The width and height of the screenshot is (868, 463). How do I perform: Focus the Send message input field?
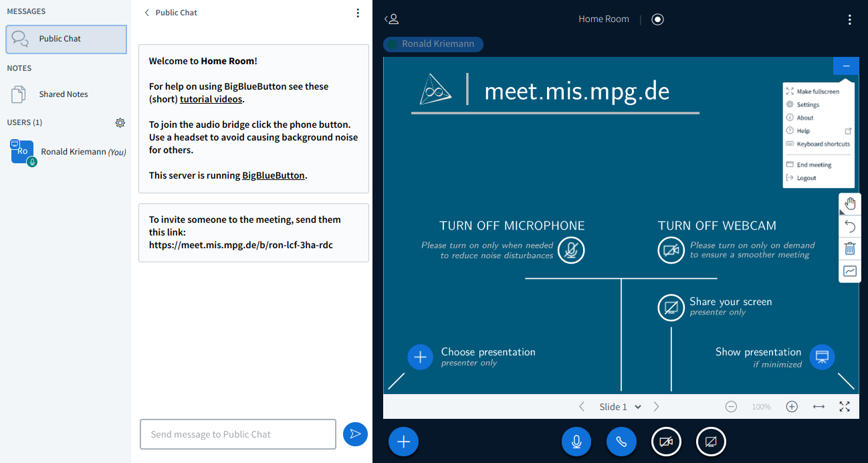238,434
